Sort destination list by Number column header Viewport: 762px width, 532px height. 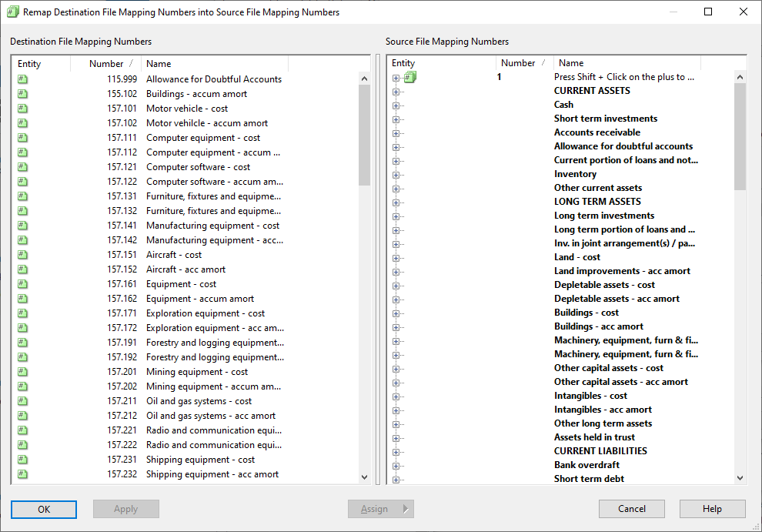[106, 64]
